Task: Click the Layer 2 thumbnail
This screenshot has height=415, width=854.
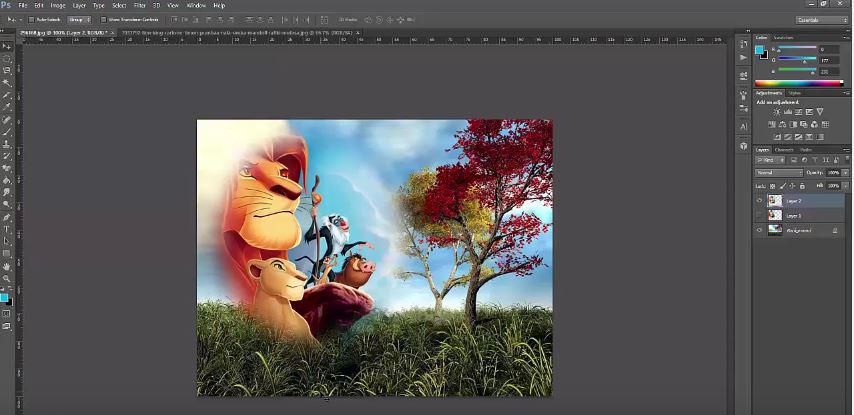Action: (x=774, y=201)
